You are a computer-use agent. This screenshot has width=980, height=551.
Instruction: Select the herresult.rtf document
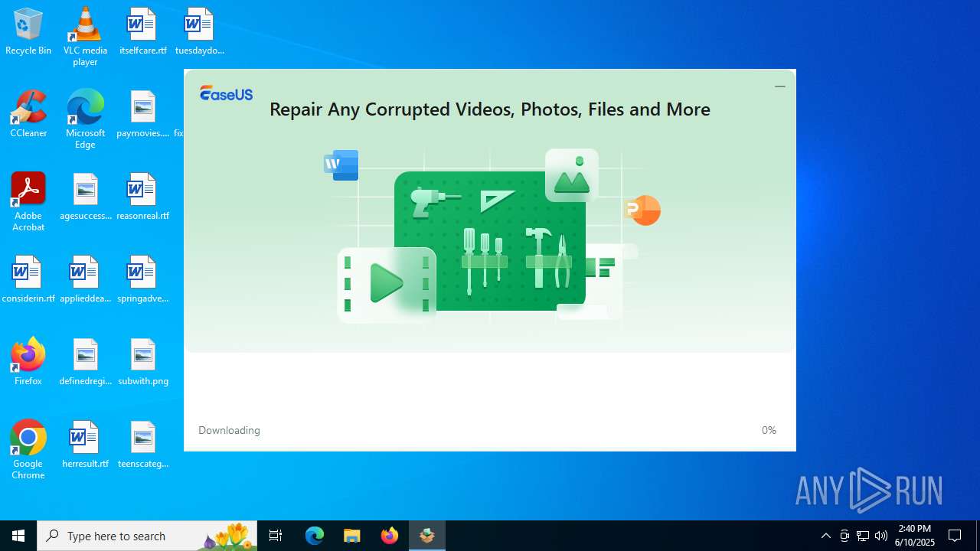pyautogui.click(x=85, y=445)
